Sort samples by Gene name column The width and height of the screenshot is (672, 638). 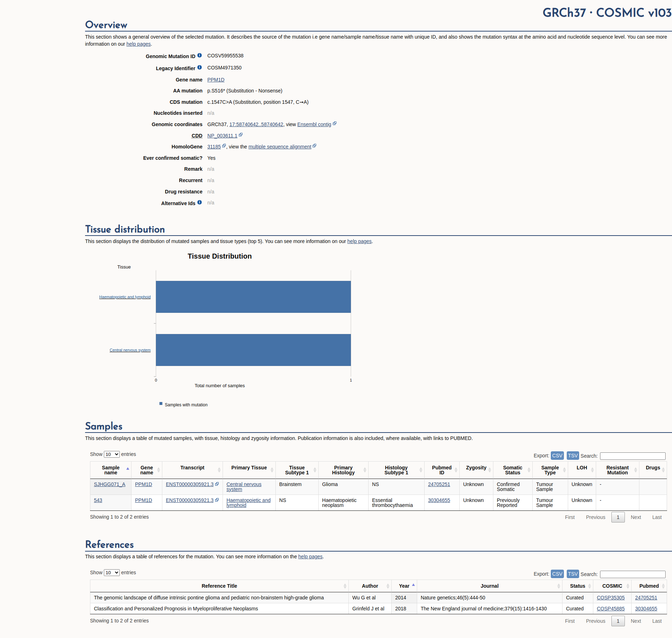[x=147, y=470]
